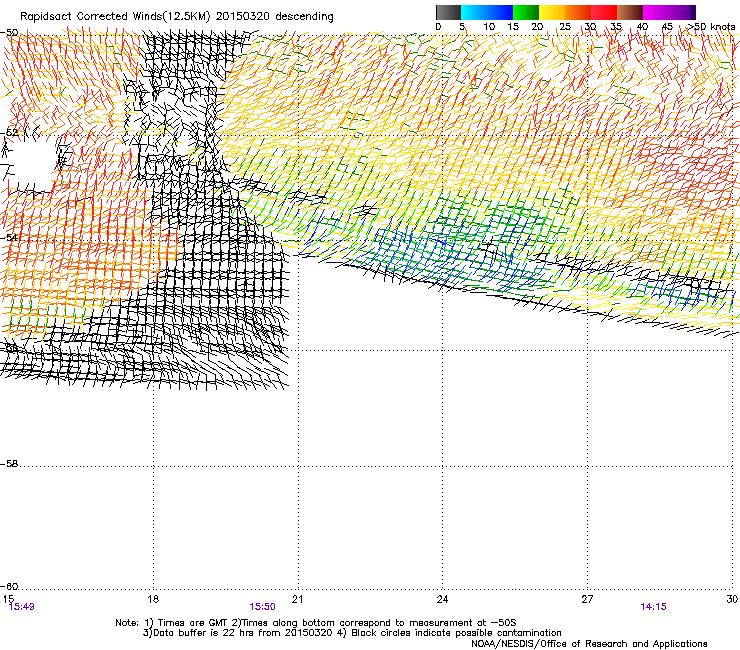
Task: Click the legend scale label '25'
Action: tap(564, 27)
